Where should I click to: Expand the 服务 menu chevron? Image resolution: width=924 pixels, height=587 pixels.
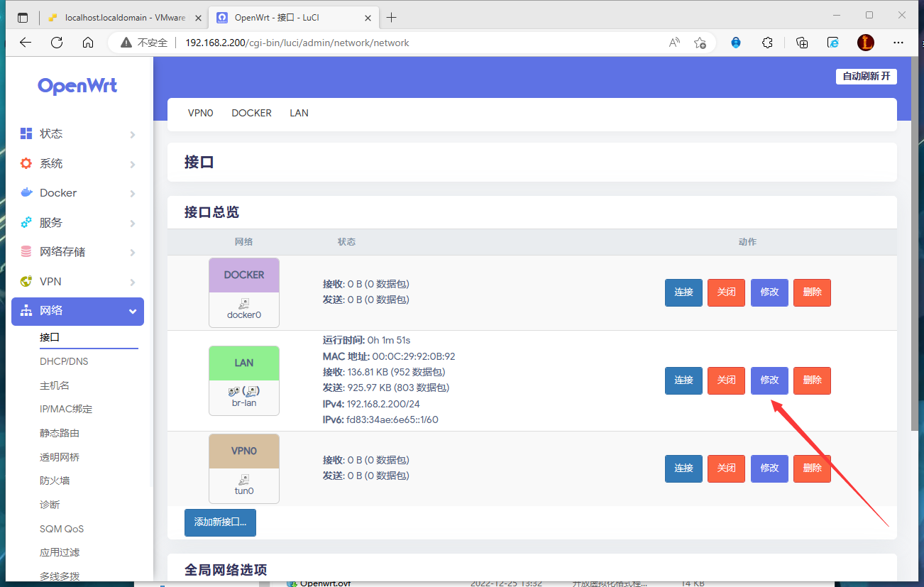(133, 223)
